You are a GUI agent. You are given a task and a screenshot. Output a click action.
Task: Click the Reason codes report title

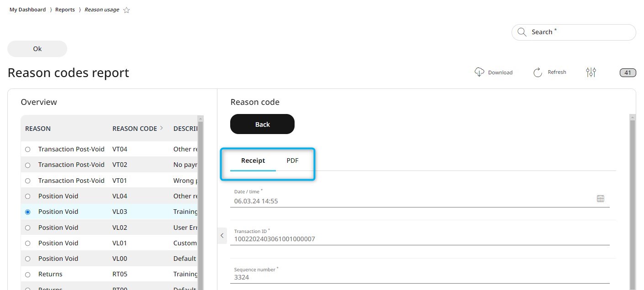tap(69, 73)
